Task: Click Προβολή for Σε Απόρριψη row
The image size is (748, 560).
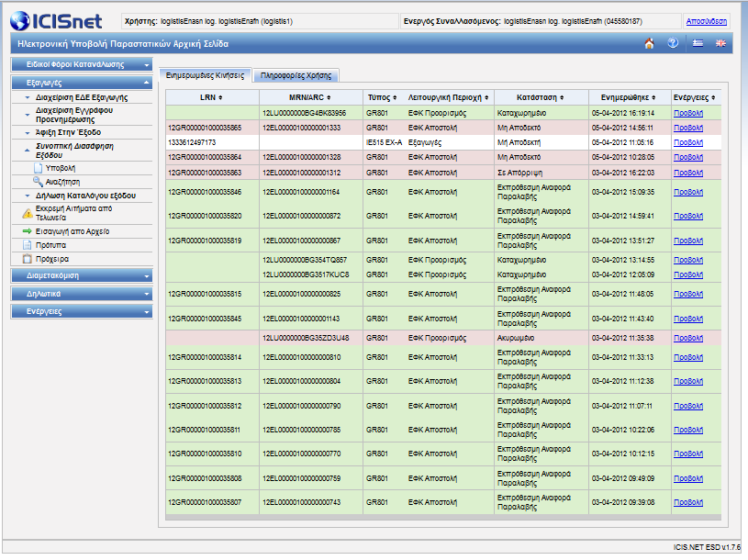Action: click(688, 173)
